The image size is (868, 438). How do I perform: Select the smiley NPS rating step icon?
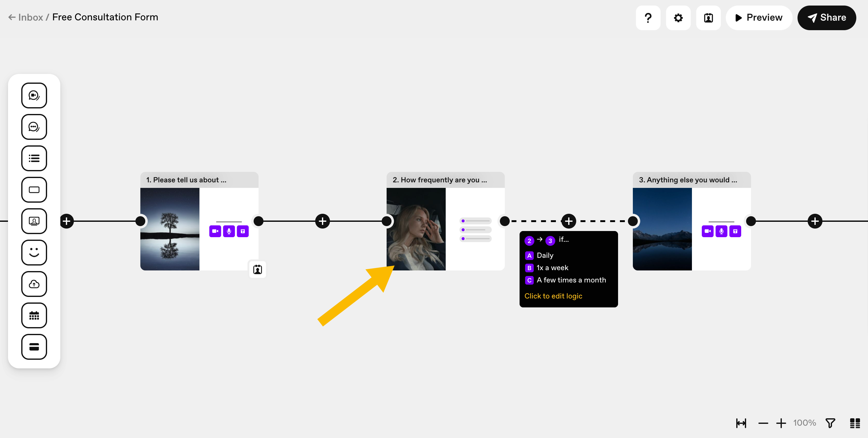coord(34,253)
